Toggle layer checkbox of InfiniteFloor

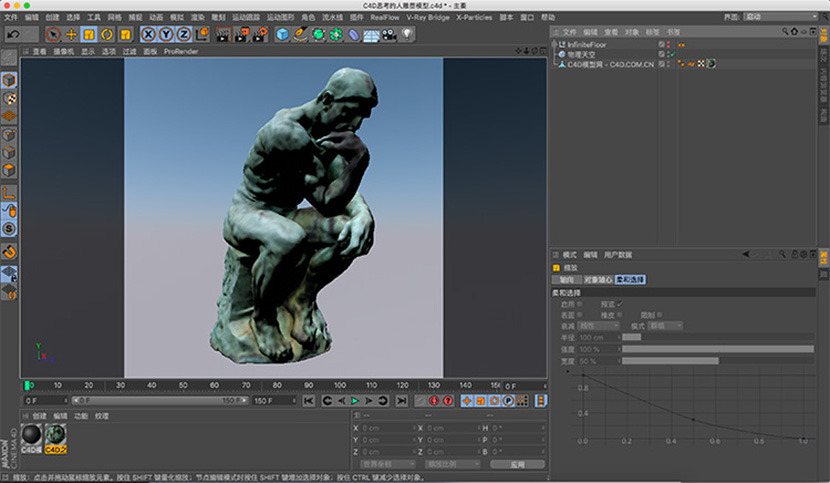pyautogui.click(x=661, y=44)
